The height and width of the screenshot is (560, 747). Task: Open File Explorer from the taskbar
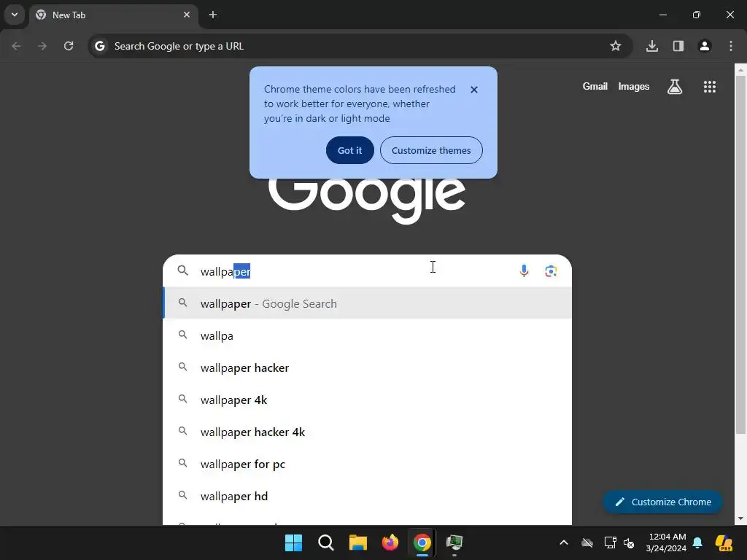click(x=357, y=542)
